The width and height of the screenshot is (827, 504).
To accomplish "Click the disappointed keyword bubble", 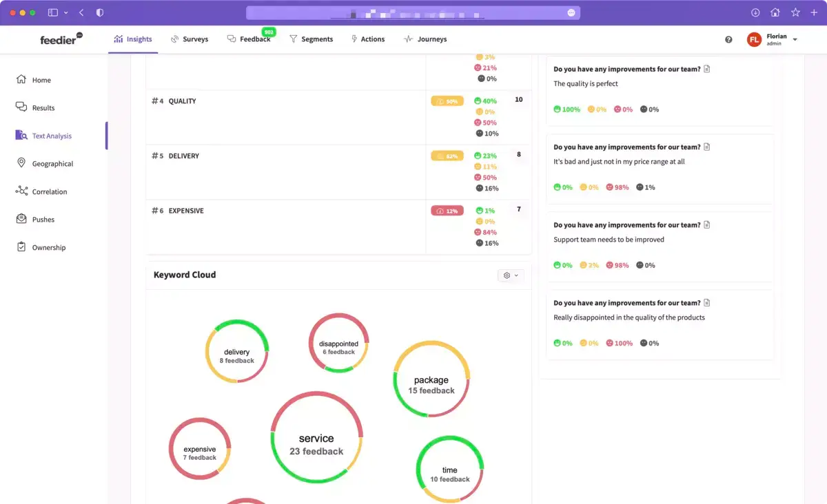I will click(338, 343).
